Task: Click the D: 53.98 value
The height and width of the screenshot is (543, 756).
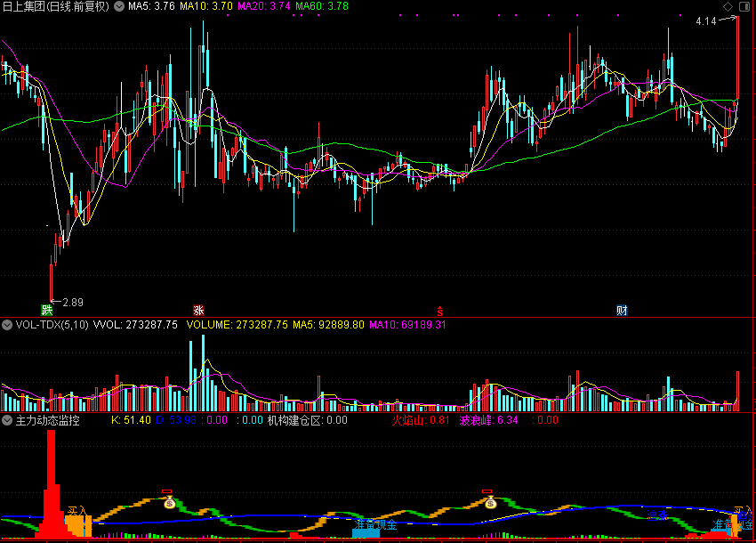Action: pos(176,420)
